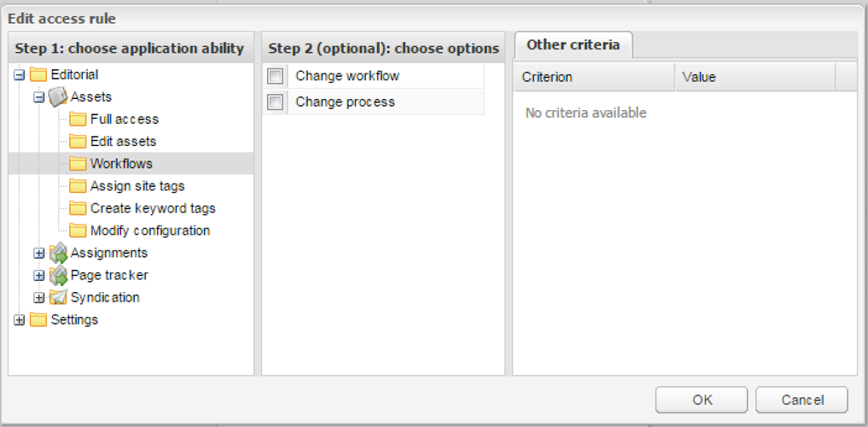Select the Settings tree label
The height and width of the screenshot is (427, 868).
pyautogui.click(x=75, y=320)
